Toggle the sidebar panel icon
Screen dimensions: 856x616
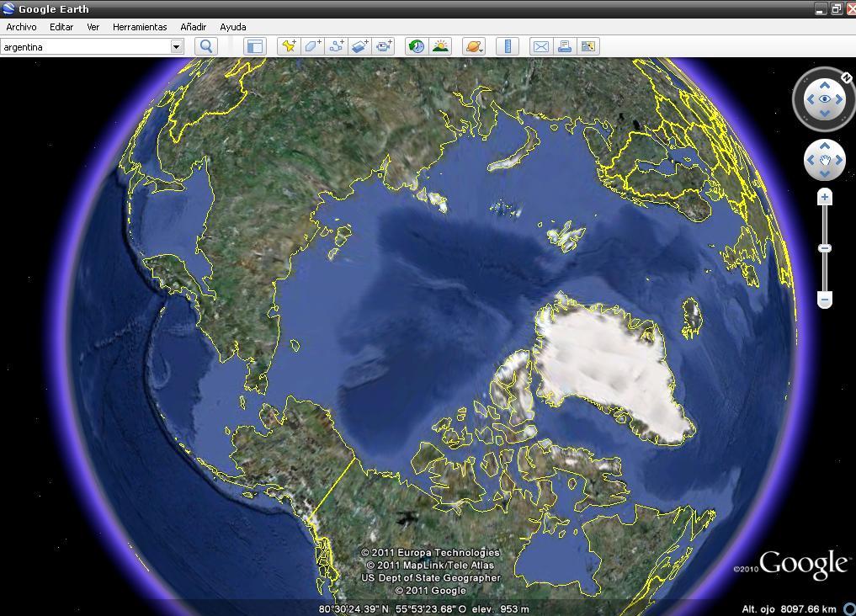click(x=255, y=46)
